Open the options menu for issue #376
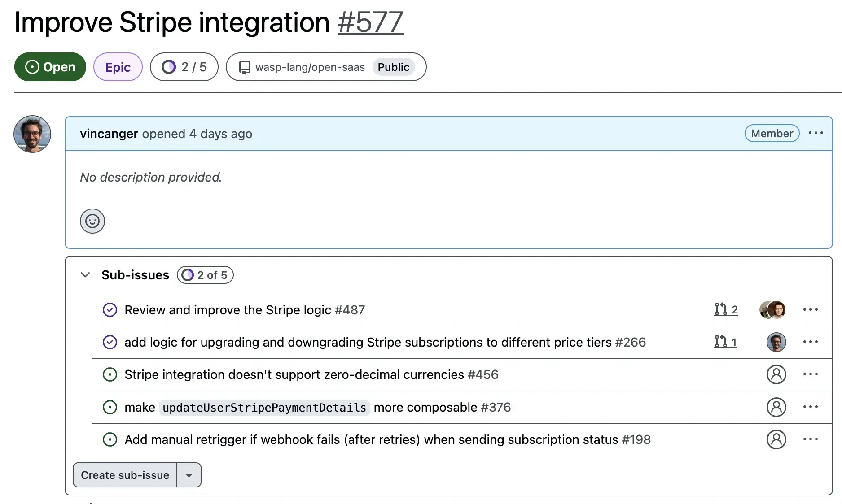Image resolution: width=842 pixels, height=504 pixels. (811, 407)
